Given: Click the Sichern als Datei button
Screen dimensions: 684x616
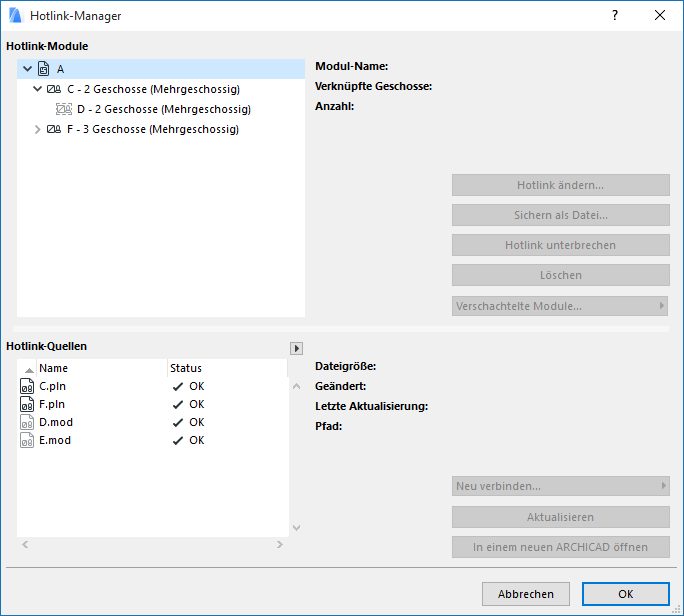Looking at the screenshot, I should coord(561,215).
